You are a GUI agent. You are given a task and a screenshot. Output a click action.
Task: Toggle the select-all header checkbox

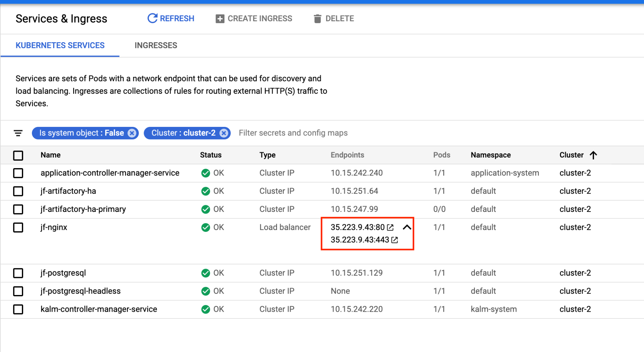(x=18, y=156)
